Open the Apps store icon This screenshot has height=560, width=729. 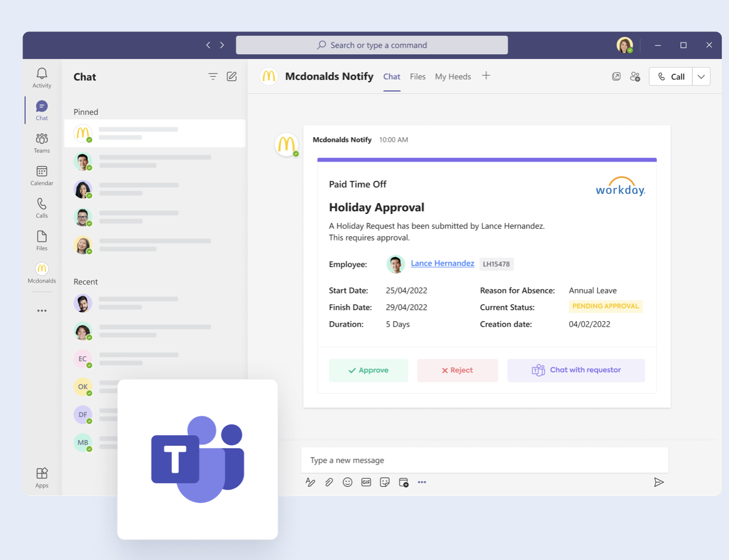tap(42, 477)
